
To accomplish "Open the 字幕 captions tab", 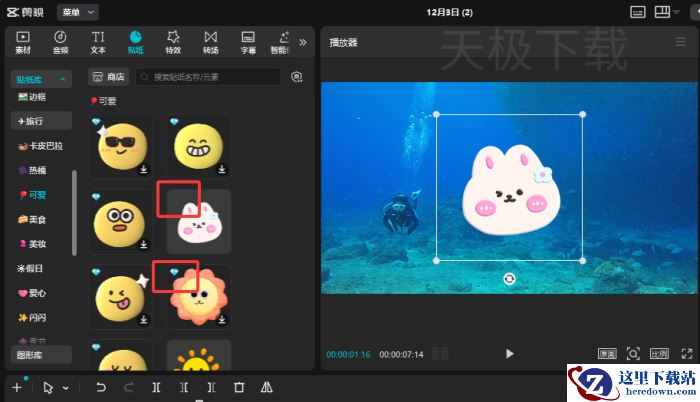I will [x=248, y=42].
